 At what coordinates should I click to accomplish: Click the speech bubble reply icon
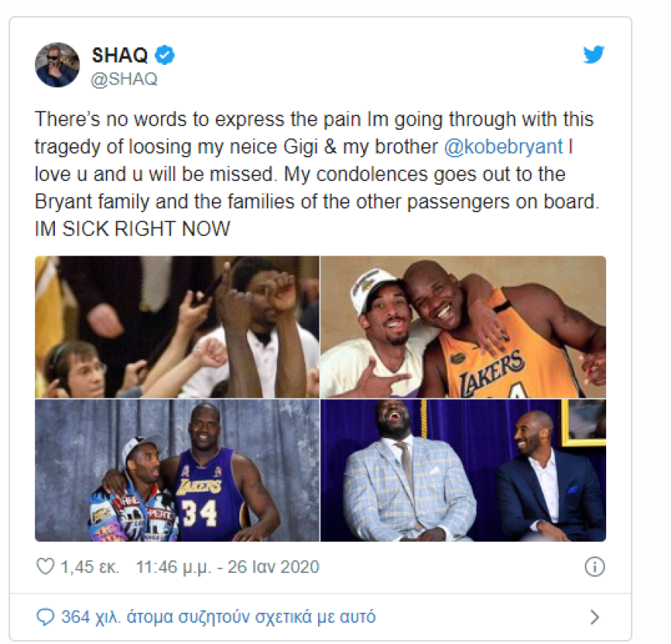click(45, 617)
